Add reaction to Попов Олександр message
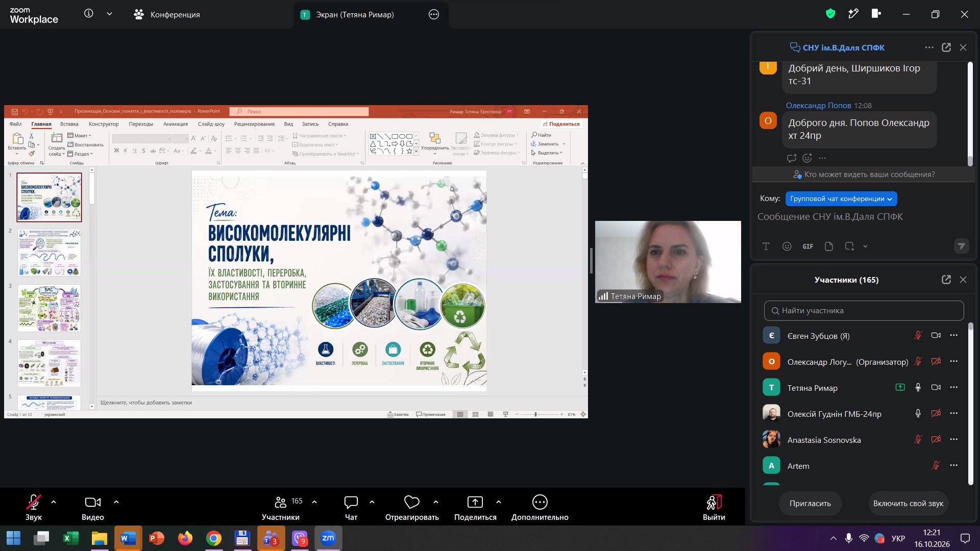 [x=807, y=158]
